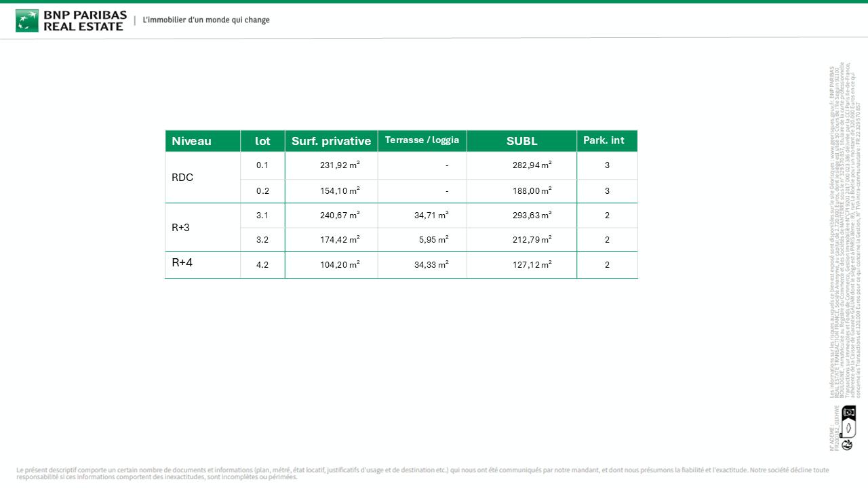Select the lot column header

[x=262, y=141]
